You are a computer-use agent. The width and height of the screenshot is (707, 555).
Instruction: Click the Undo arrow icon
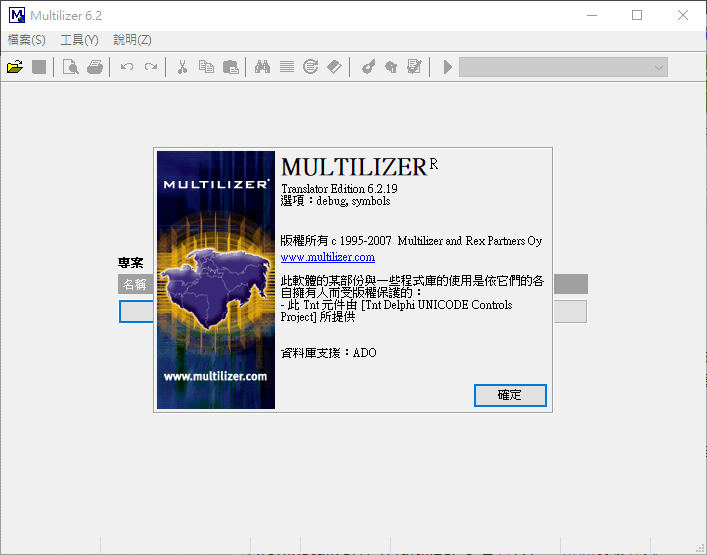[127, 67]
